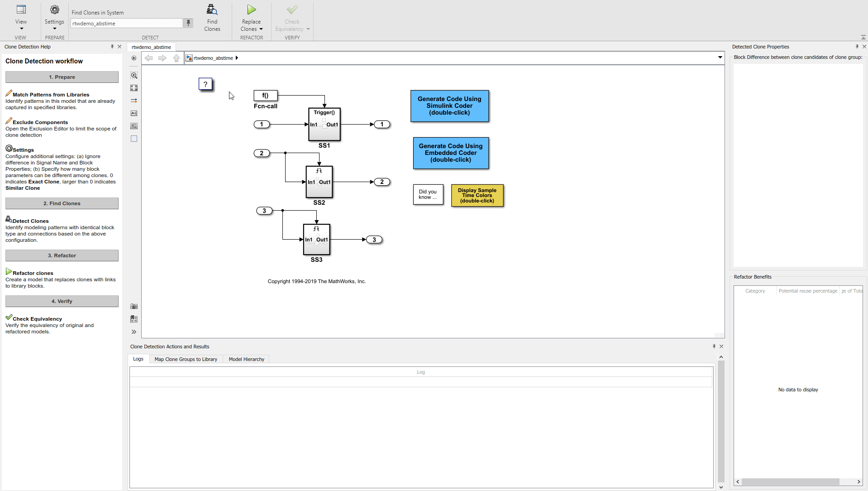Select input port 2 block
The width and height of the screenshot is (868, 491).
pos(262,153)
